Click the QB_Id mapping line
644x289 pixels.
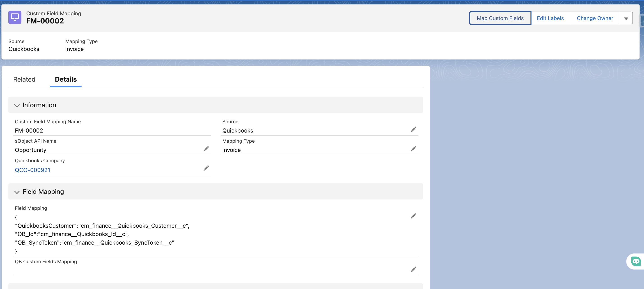tap(72, 234)
